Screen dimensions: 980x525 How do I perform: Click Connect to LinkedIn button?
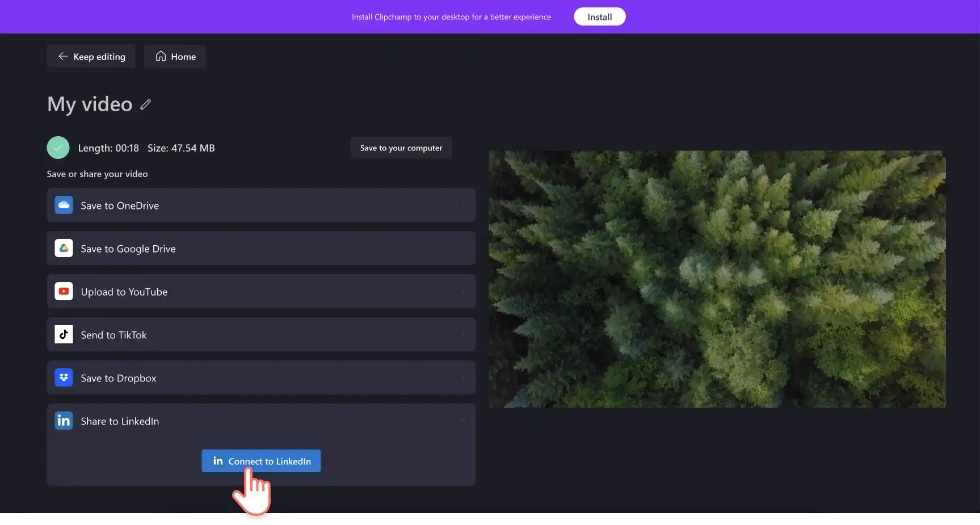[261, 461]
